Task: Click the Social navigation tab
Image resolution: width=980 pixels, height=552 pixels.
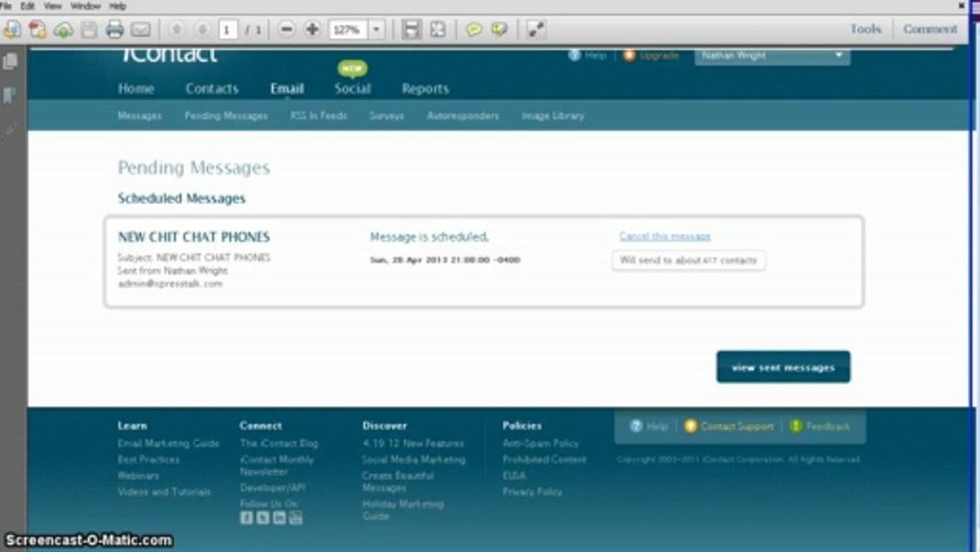Action: (x=352, y=88)
